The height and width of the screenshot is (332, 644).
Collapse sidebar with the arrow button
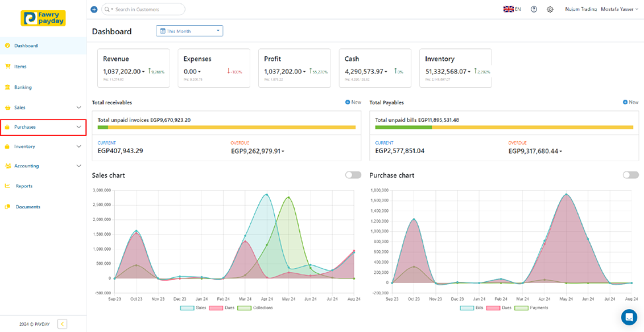(x=62, y=323)
